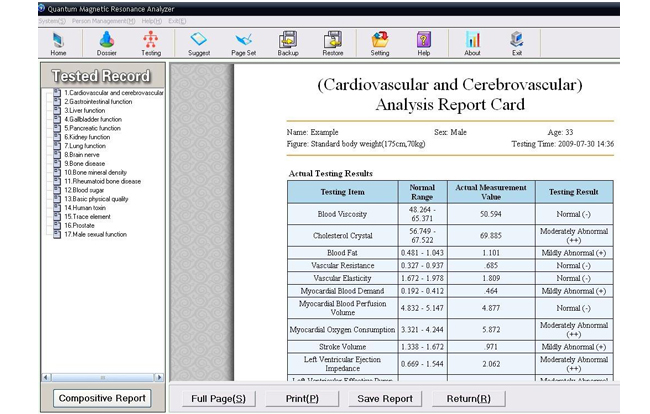The height and width of the screenshot is (414, 650).
Task: Click the document icon beside Liver function
Action: pyautogui.click(x=57, y=110)
